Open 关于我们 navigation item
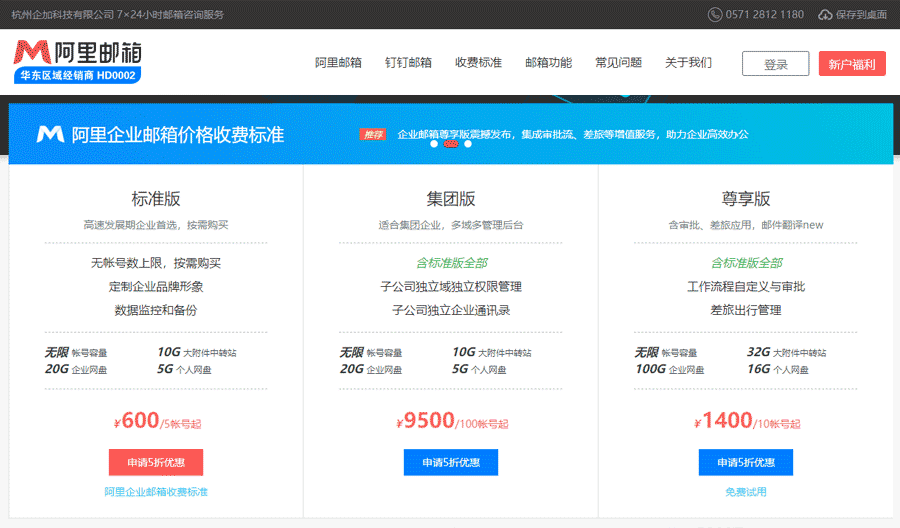This screenshot has width=900, height=528. pos(688,63)
